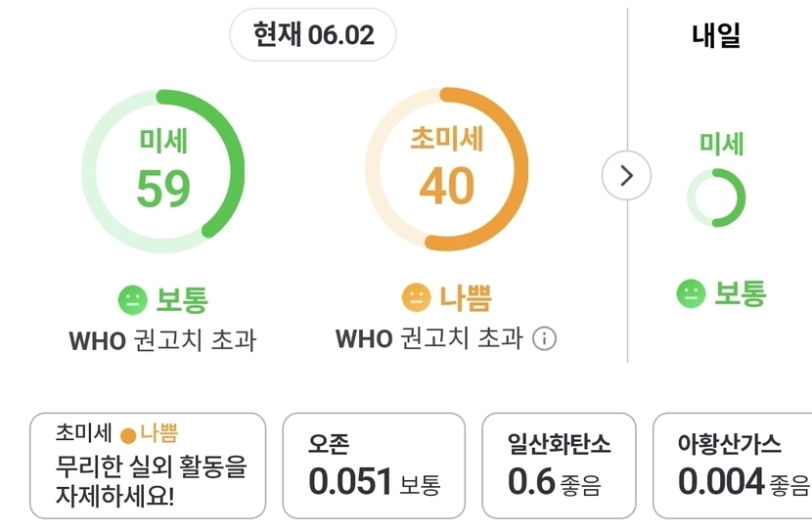This screenshot has width=812, height=532.
Task: Open the 초미세 나쁨 advice card
Action: pos(148,465)
